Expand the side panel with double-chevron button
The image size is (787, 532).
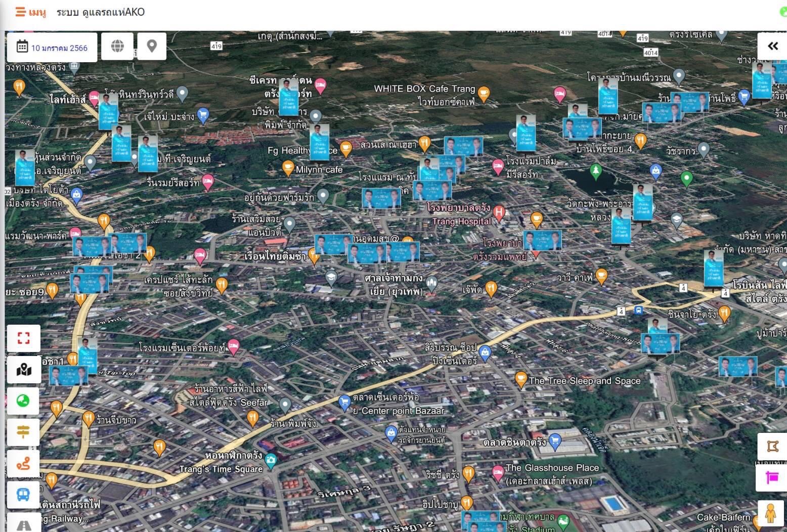tap(772, 47)
